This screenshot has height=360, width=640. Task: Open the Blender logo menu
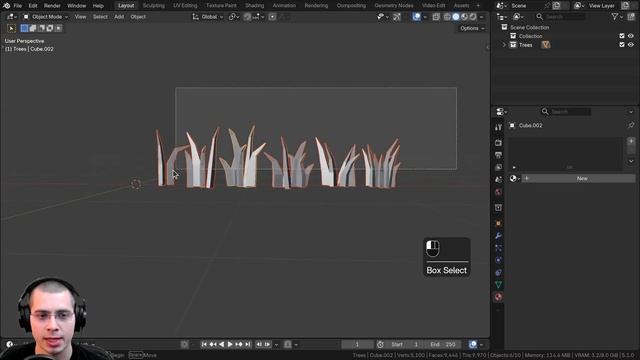(x=6, y=6)
